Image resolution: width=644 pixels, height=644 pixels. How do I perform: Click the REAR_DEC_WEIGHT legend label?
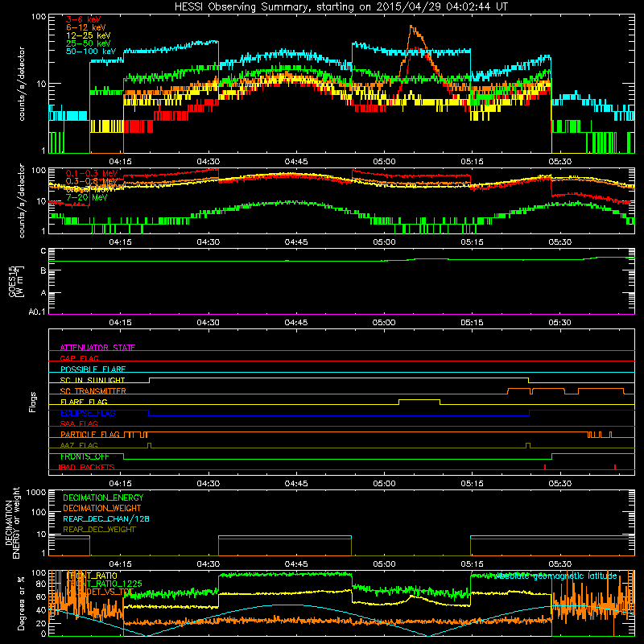pyautogui.click(x=99, y=530)
